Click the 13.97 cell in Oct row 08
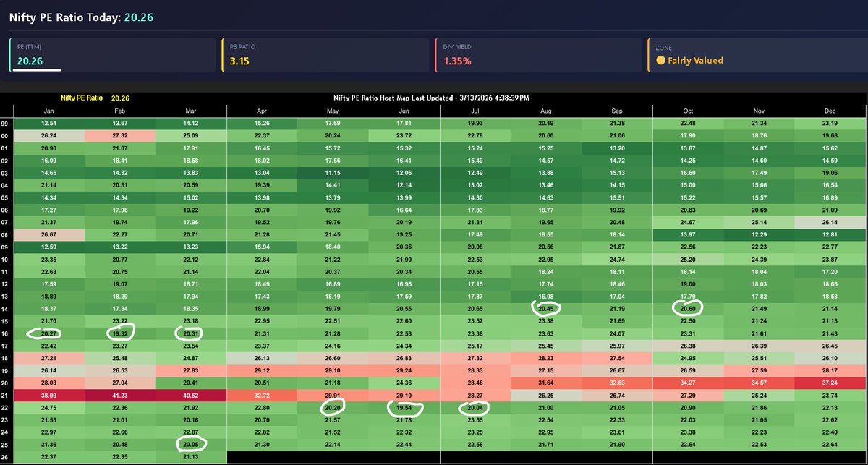 pos(688,235)
